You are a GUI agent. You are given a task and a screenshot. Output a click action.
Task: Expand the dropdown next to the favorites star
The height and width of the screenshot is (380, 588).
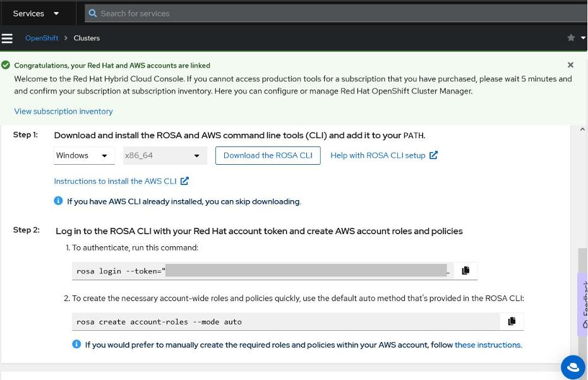(582, 38)
